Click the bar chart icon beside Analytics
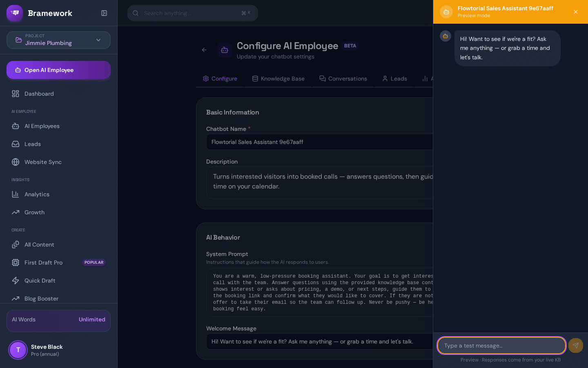 click(16, 194)
